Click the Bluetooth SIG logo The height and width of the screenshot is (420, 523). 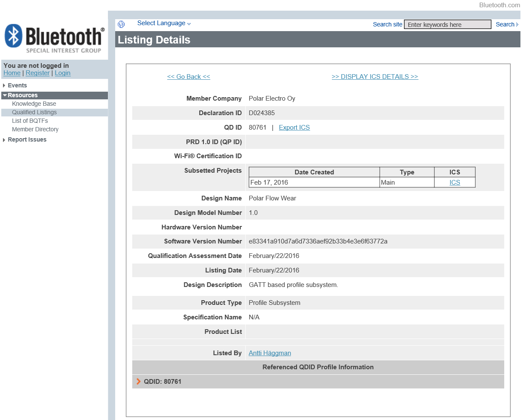54,38
